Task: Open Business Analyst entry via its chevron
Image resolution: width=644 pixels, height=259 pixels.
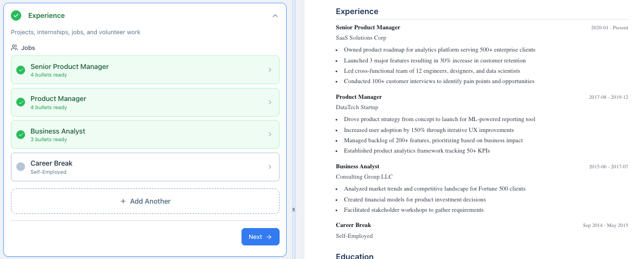Action: (270, 135)
